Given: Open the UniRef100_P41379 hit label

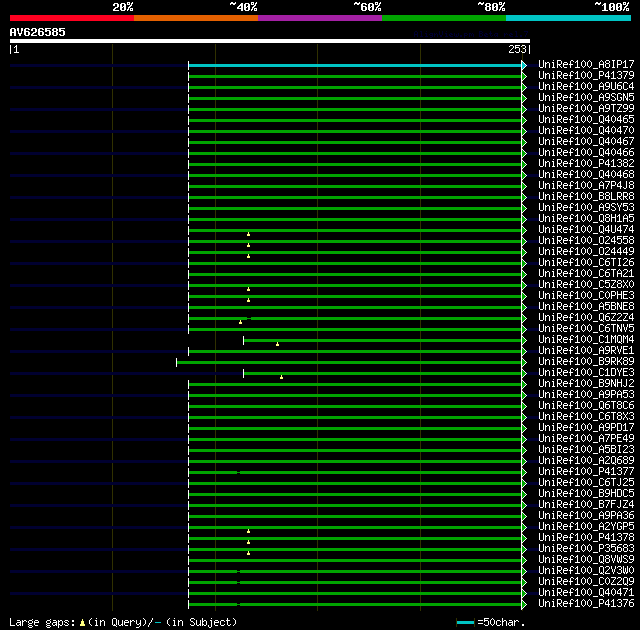Looking at the screenshot, I should coord(586,75).
